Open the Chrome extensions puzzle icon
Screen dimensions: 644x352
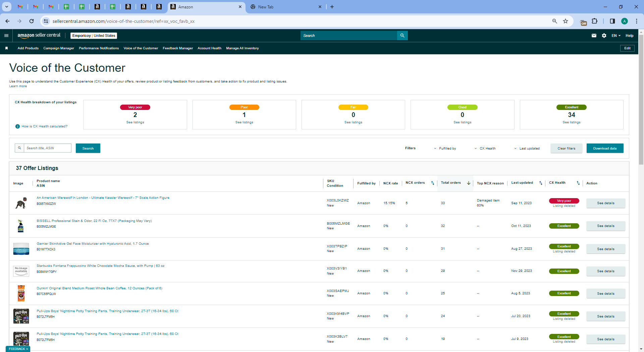[x=594, y=21]
